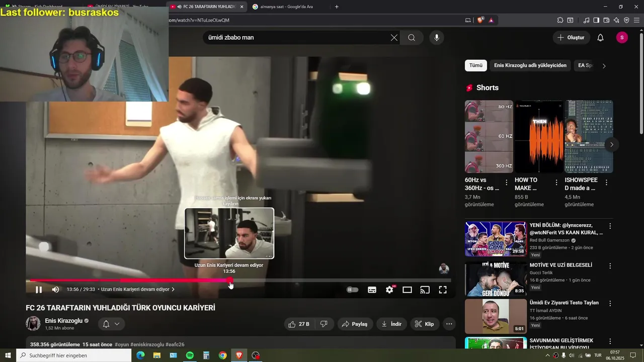Click the progress bar scrubber handle
Viewport: 644px width, 362px height.
coord(230,280)
